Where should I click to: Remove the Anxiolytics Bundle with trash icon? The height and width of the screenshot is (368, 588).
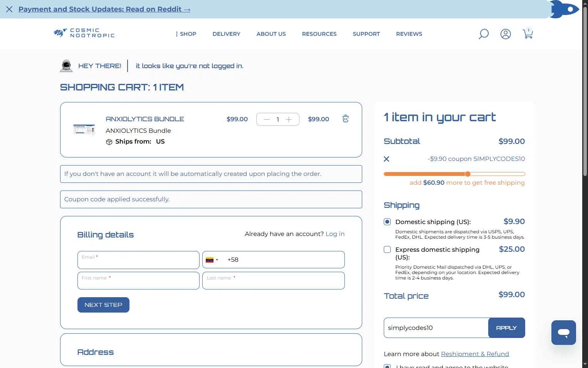pos(346,119)
